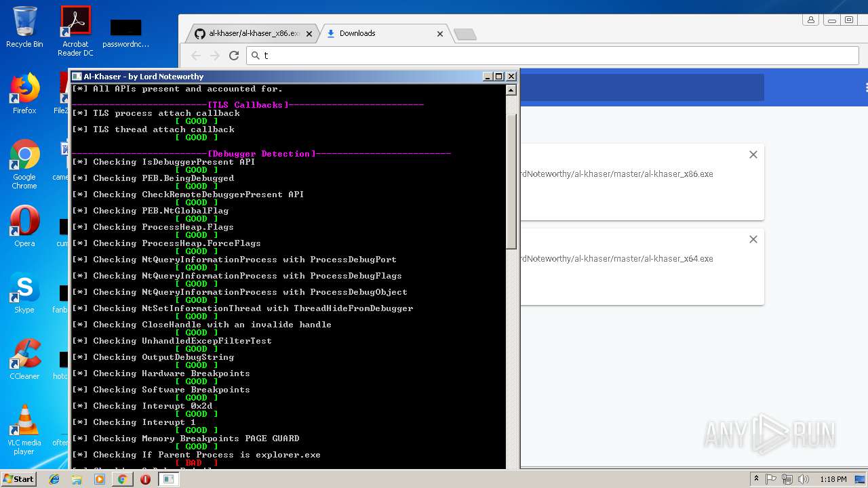Image resolution: width=868 pixels, height=488 pixels.
Task: Dismiss the al-khaser_x86.exe download entry
Action: 753,155
